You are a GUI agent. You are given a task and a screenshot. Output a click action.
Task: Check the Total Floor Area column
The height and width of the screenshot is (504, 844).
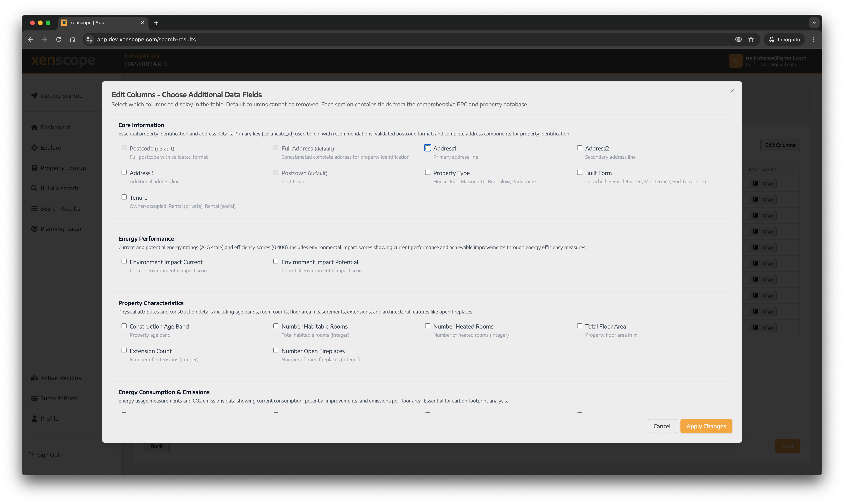[x=579, y=326]
